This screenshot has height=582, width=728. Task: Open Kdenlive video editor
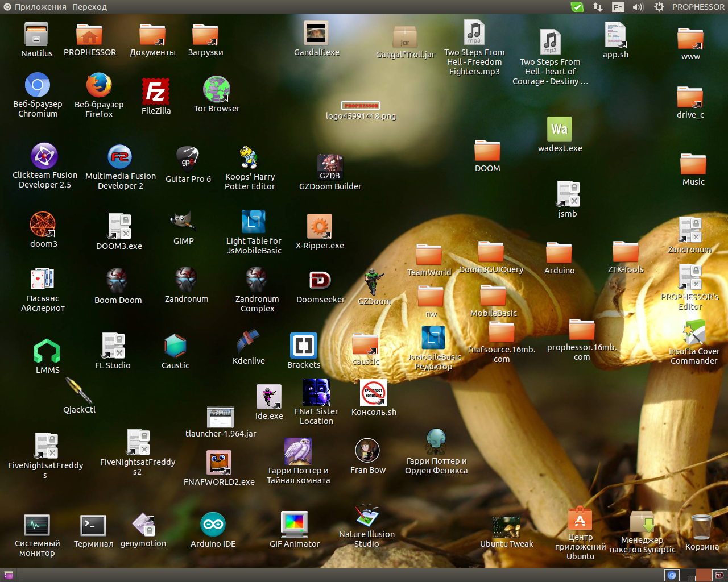tap(249, 342)
